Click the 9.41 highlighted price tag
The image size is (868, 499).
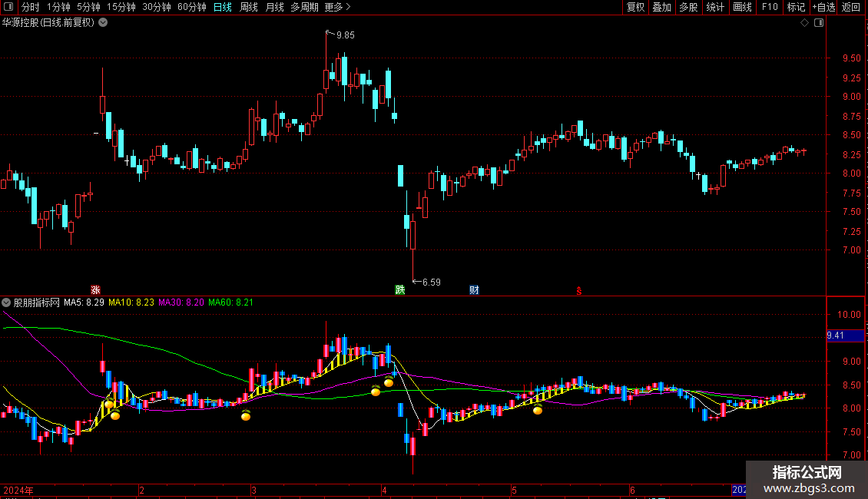(x=845, y=335)
